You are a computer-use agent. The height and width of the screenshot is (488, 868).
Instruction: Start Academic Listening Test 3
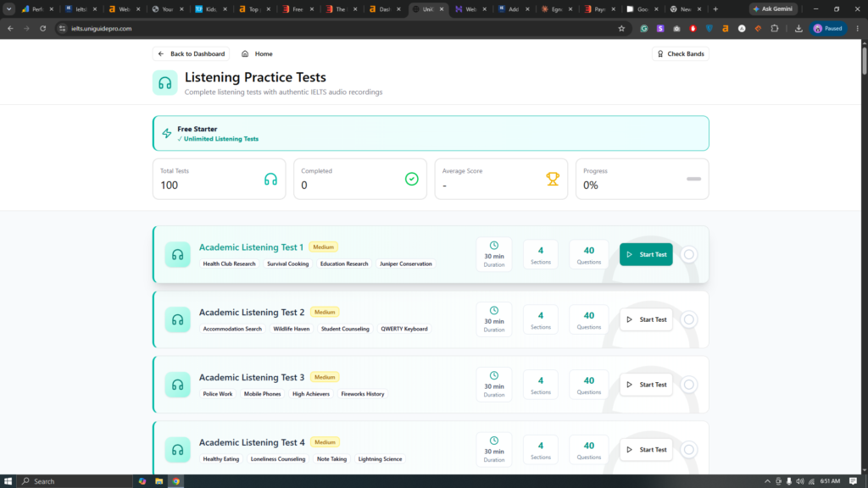646,385
